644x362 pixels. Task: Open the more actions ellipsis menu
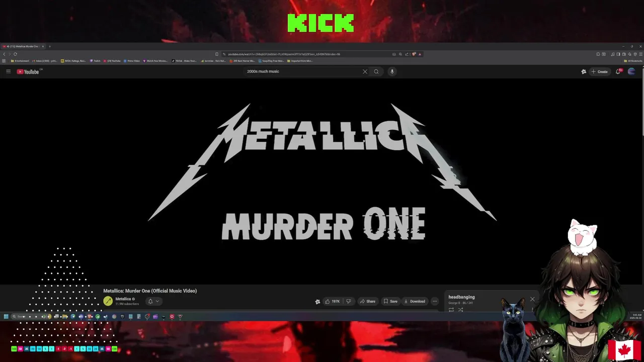(435, 301)
